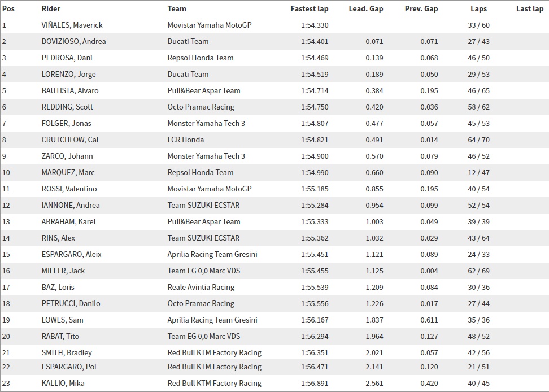Select ABRAHAM, Karel rider
The height and width of the screenshot is (392, 549).
(x=69, y=221)
